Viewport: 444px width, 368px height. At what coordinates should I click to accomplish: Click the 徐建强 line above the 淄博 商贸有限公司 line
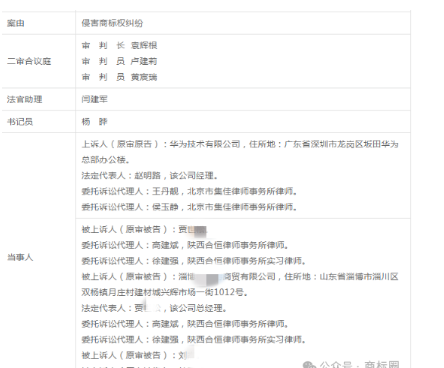click(194, 261)
